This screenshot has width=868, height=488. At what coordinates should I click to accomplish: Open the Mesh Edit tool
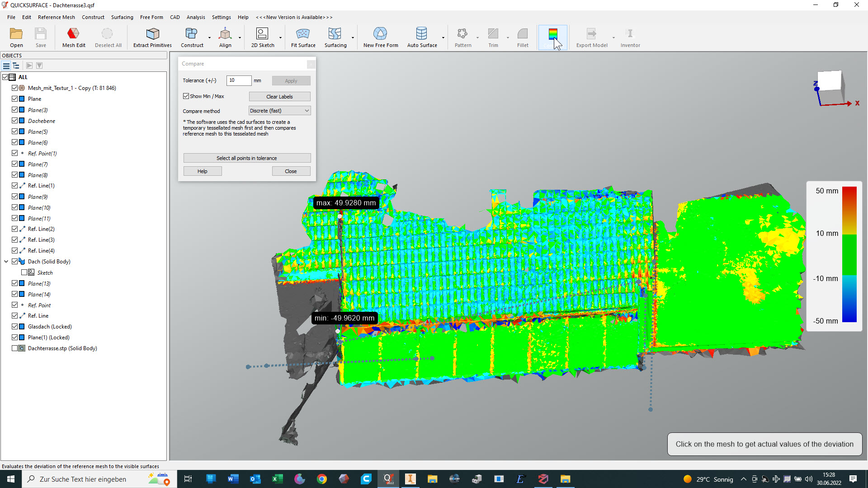(74, 37)
